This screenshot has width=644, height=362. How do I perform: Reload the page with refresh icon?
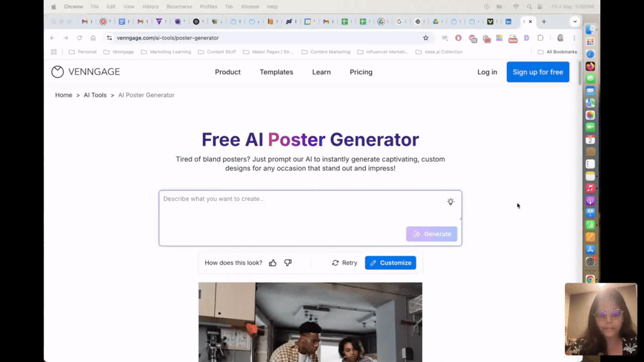79,38
